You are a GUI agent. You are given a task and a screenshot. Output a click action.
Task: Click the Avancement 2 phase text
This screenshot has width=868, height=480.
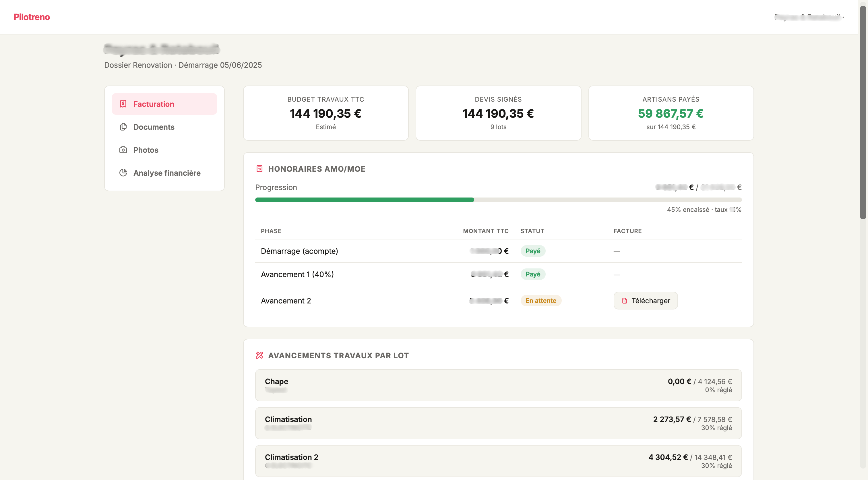pos(286,301)
